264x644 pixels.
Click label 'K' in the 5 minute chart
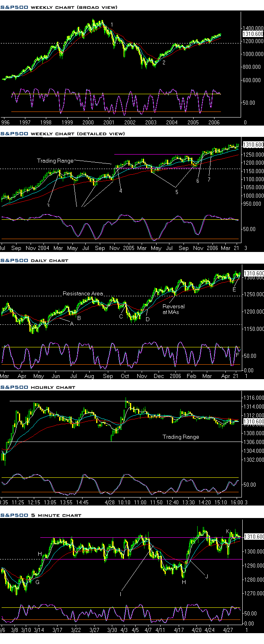coord(228,531)
